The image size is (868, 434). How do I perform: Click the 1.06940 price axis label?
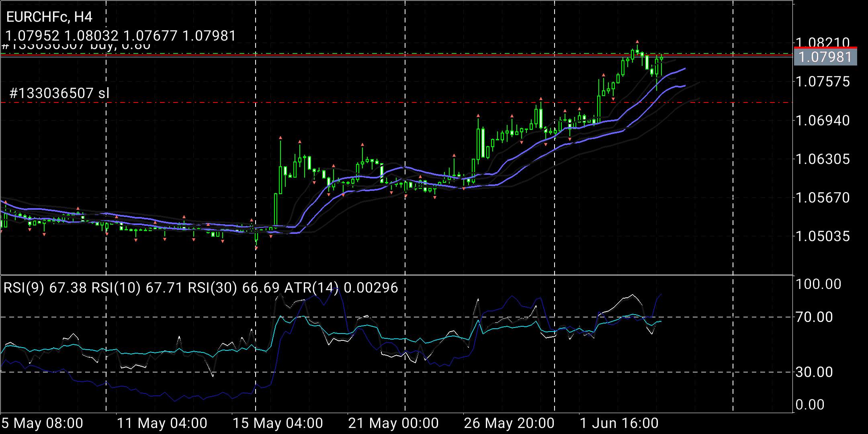[x=823, y=120]
